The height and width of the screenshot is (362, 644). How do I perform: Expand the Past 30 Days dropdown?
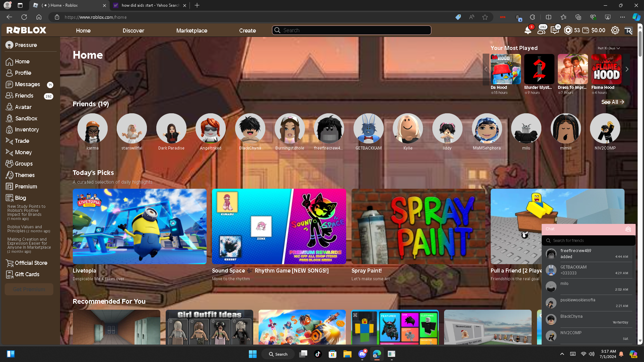[609, 48]
